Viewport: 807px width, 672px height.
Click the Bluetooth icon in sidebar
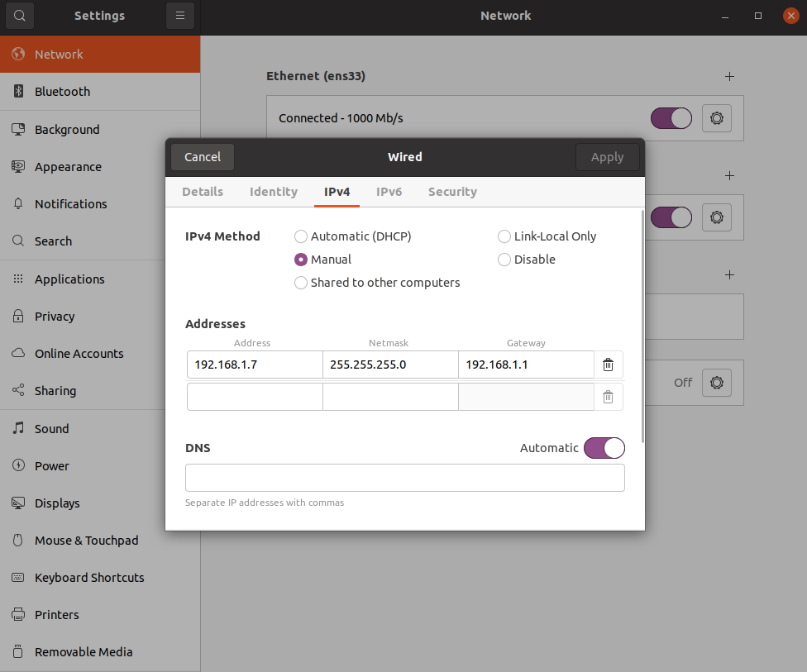pyautogui.click(x=18, y=91)
